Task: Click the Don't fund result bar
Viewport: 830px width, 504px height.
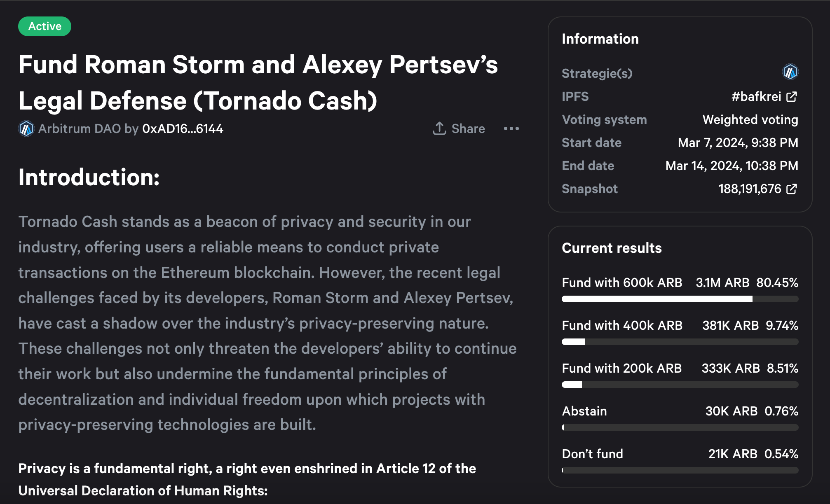Action: (x=680, y=470)
